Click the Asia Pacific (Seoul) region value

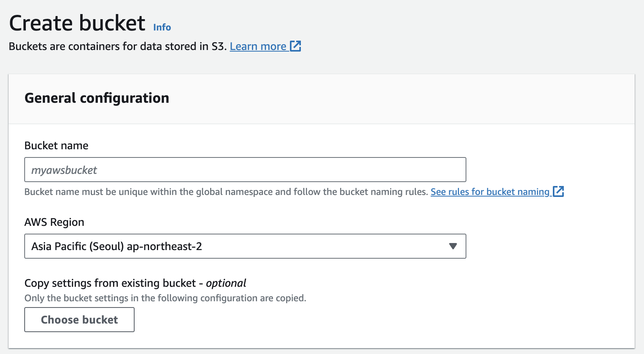point(117,246)
